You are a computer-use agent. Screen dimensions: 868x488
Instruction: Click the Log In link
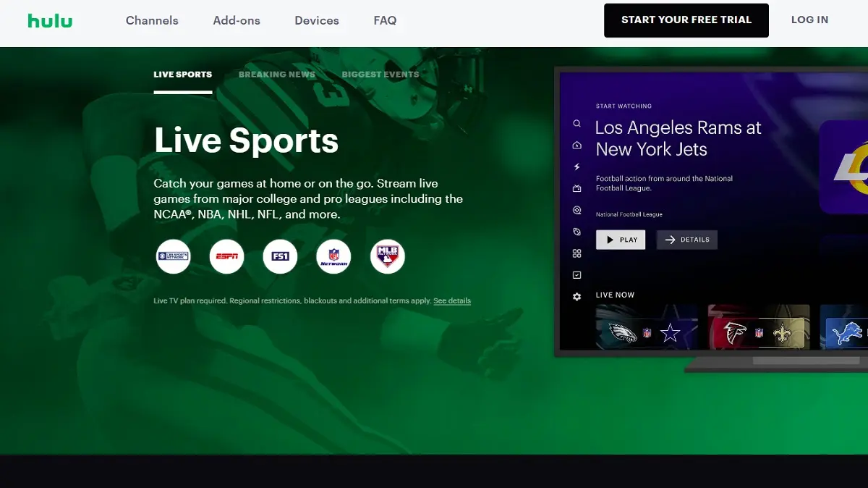point(809,20)
